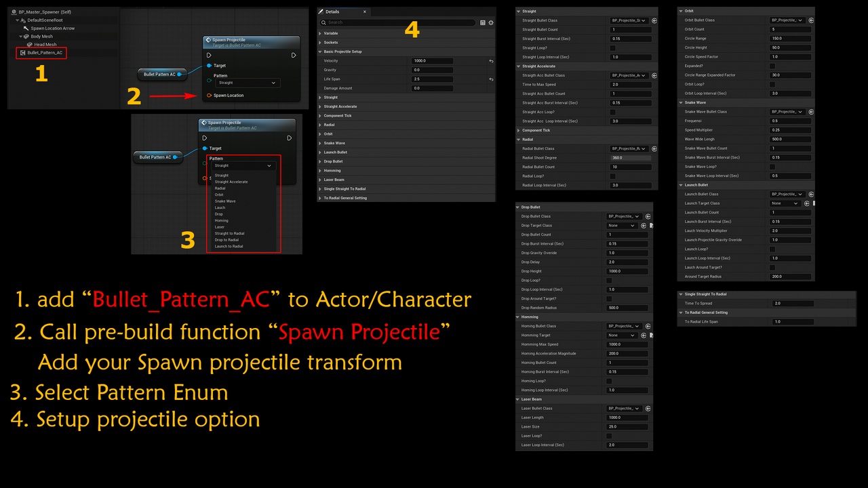Browse to the Snake Wave Bullet Class asset

(811, 112)
